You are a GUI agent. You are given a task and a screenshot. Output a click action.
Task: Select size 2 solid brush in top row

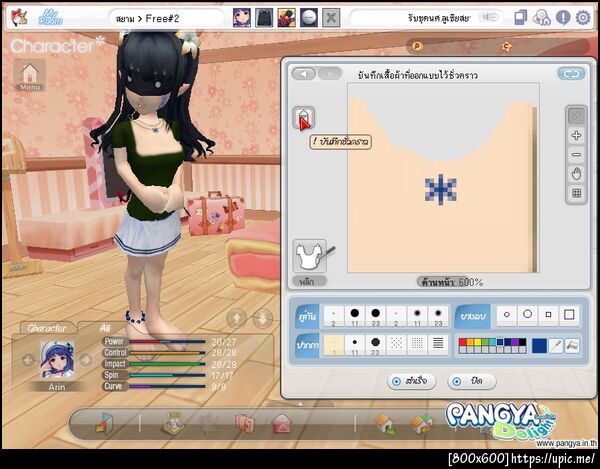coord(334,316)
